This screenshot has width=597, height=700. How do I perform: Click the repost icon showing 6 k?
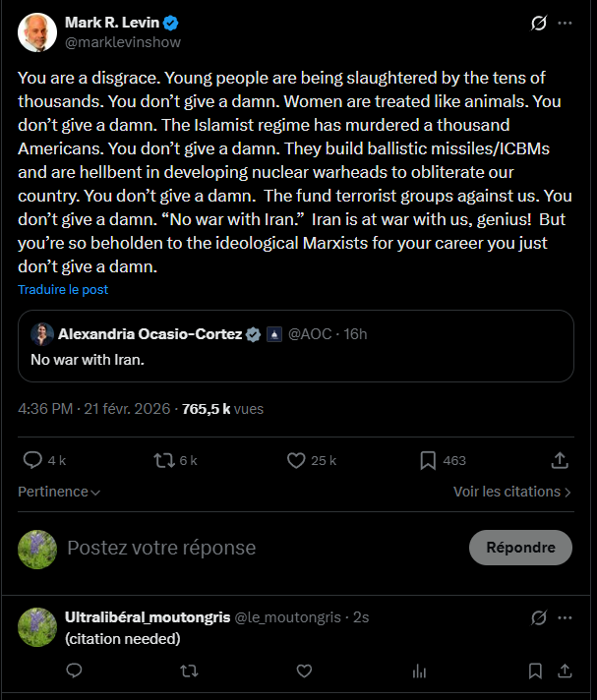[x=164, y=460]
